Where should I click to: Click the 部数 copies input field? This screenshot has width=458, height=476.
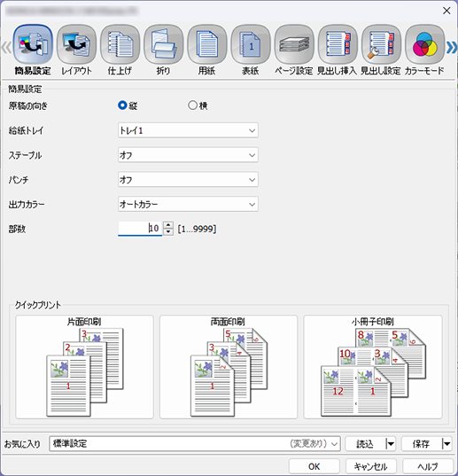click(140, 229)
